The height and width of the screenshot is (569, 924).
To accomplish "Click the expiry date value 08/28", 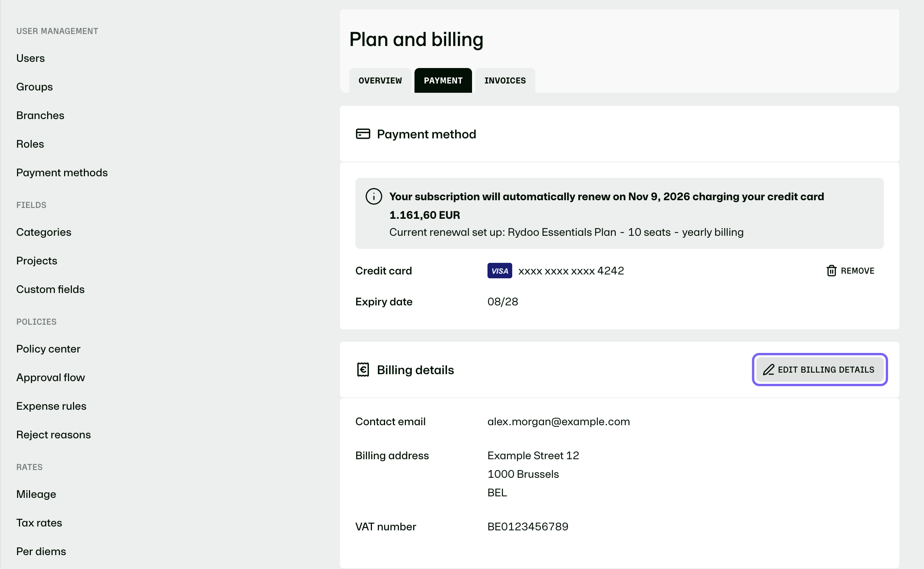I will tap(503, 302).
